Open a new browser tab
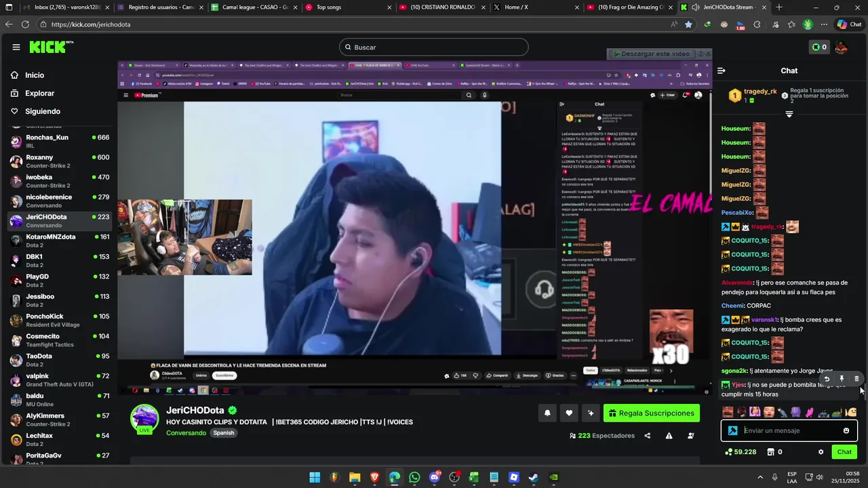This screenshot has width=868, height=488. (779, 7)
